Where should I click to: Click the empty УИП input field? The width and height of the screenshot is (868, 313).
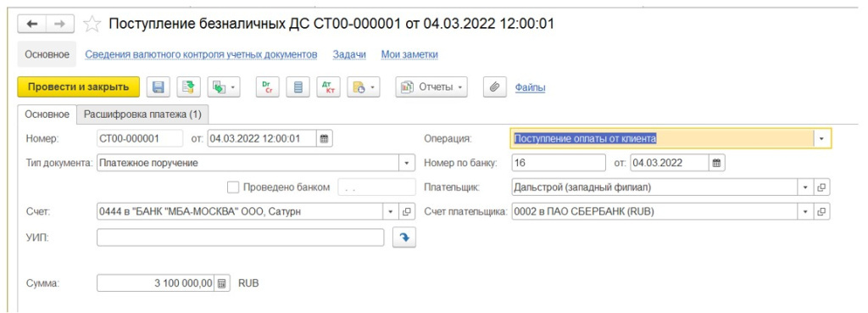click(x=240, y=238)
